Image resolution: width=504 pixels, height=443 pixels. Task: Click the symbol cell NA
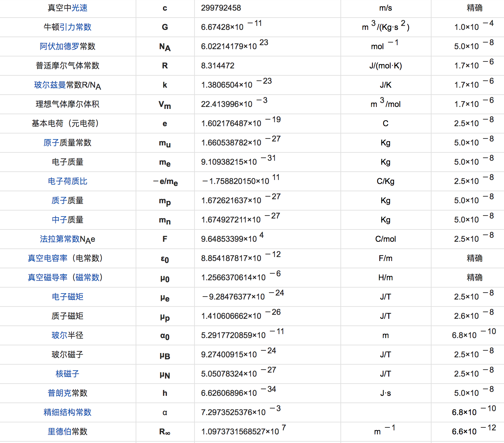(165, 46)
